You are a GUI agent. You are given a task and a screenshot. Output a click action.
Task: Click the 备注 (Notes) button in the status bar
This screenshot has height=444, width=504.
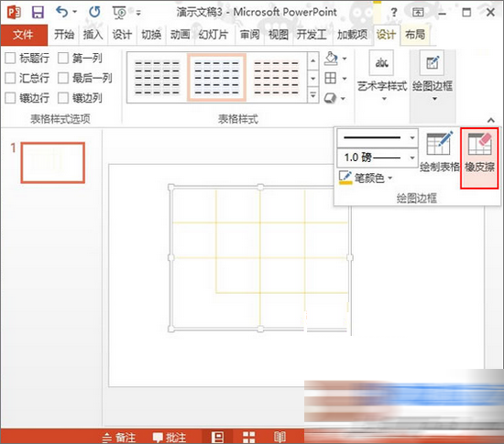[119, 438]
